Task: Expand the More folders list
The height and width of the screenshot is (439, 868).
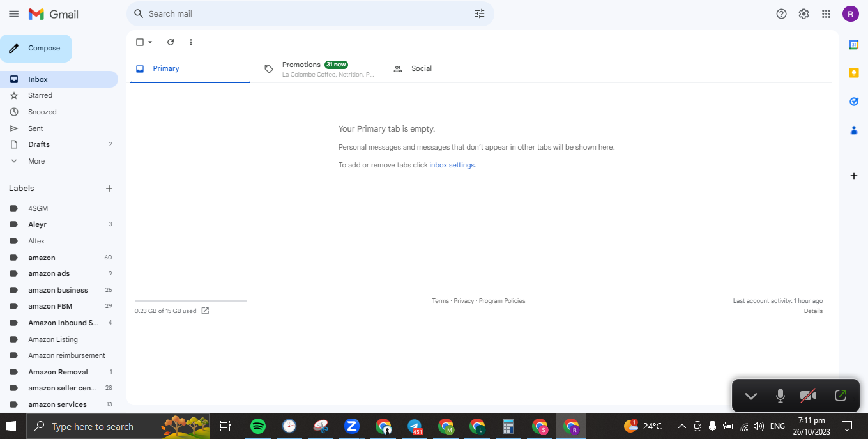Action: coord(59,161)
